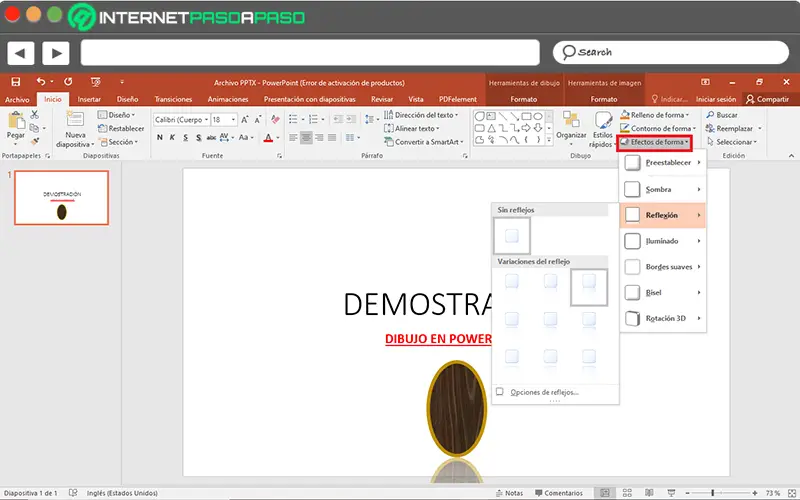Click Opciones de reflejos link
800x500 pixels.
544,392
